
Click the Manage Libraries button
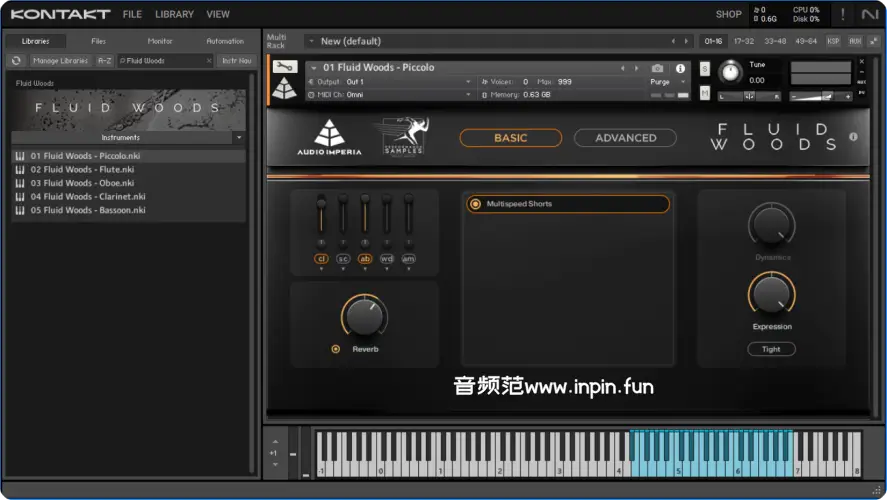[60, 61]
